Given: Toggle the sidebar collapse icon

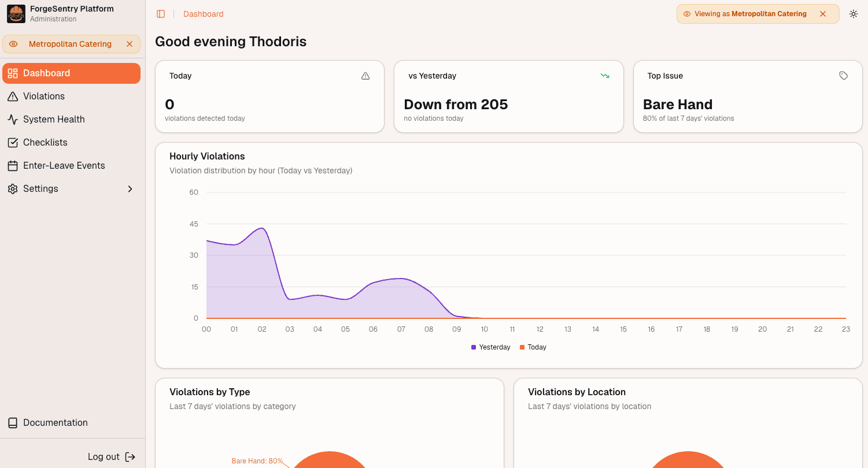Looking at the screenshot, I should 161,14.
